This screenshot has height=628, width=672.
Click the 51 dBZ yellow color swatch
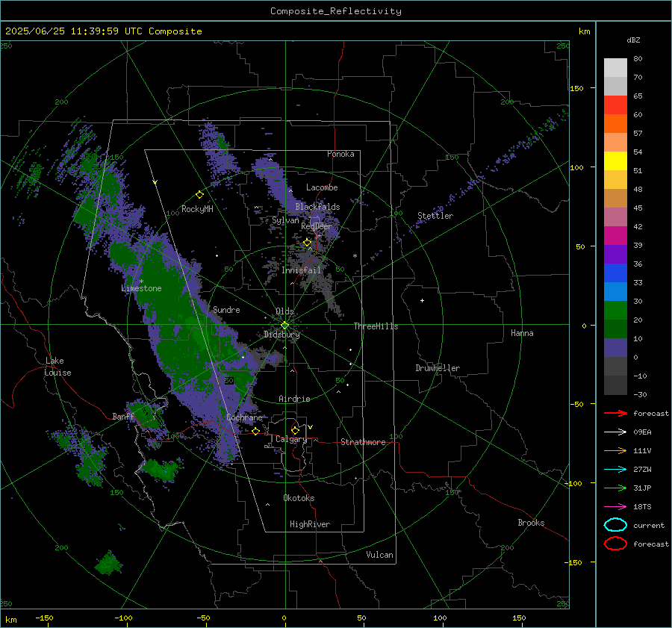[615, 161]
